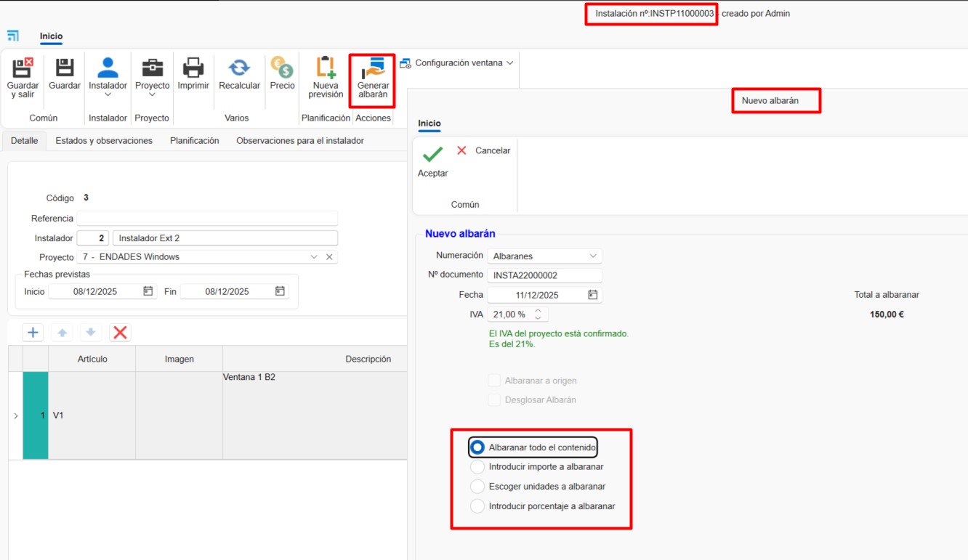The width and height of the screenshot is (968, 560).
Task: Click the Nº documento input field
Action: [x=544, y=275]
